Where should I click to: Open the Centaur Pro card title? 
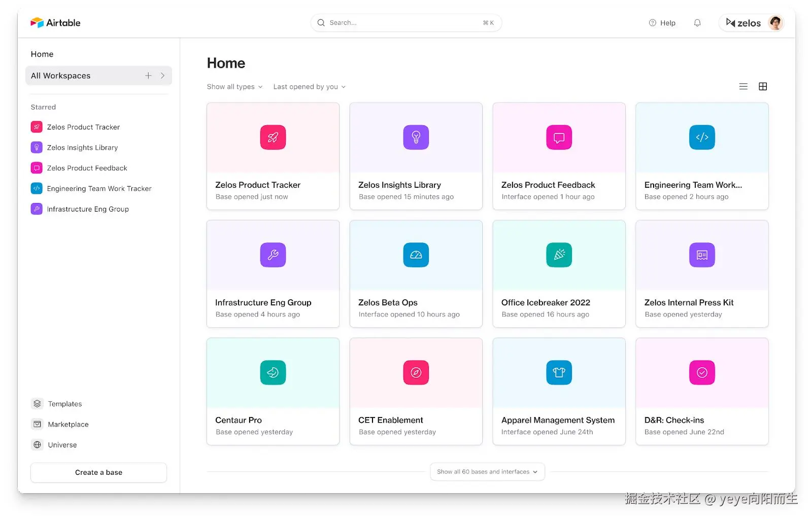(x=239, y=421)
